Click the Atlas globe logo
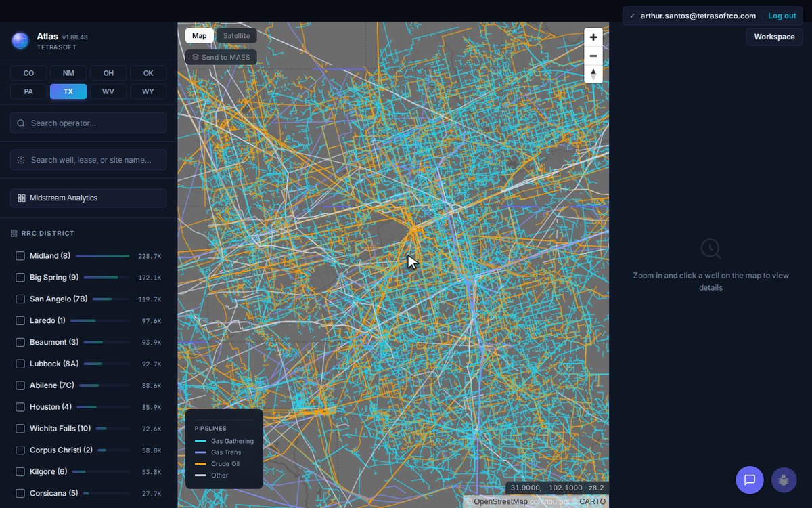Viewport: 812px width, 508px height. tap(20, 41)
